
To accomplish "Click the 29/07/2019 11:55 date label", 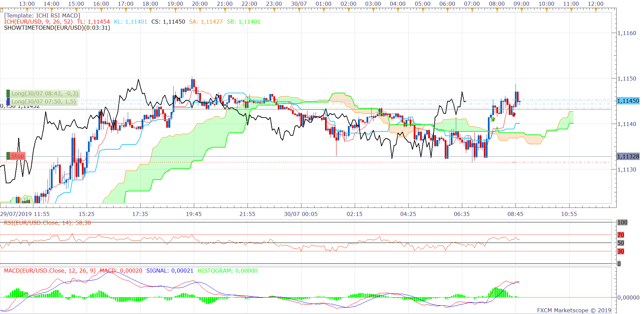I will coord(25,214).
